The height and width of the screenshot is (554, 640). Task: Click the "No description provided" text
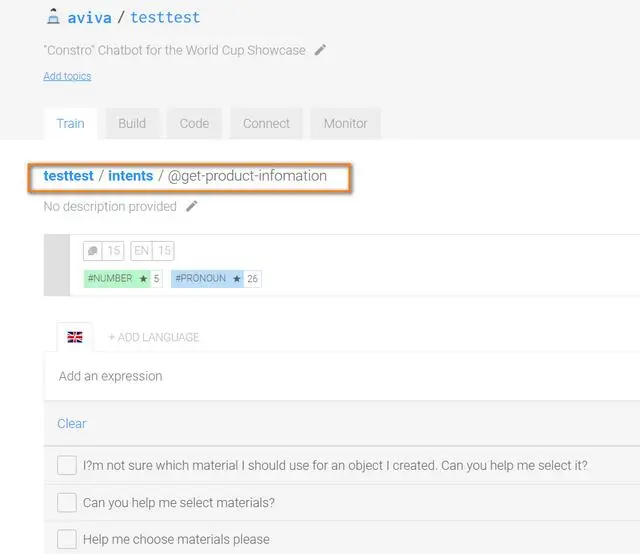click(110, 207)
